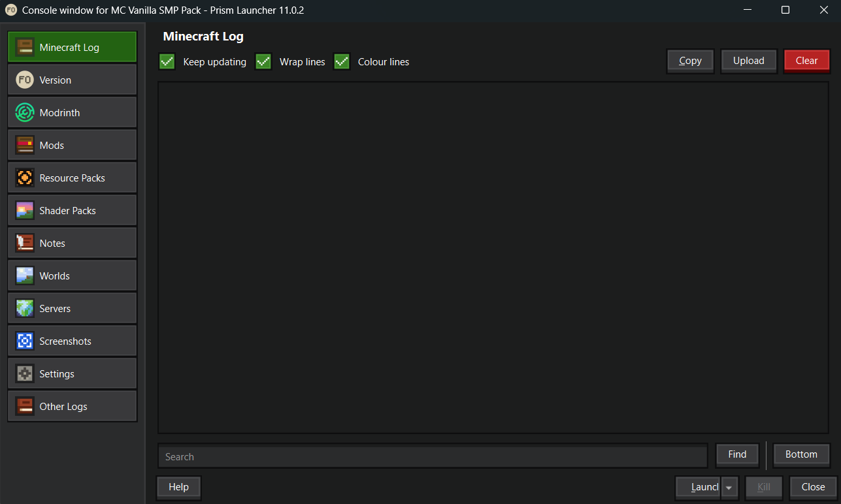Close the console with the bottom Close button
The image size is (841, 504).
click(813, 487)
